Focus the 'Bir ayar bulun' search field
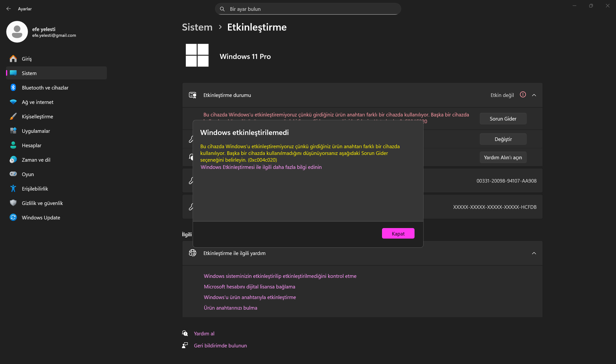This screenshot has height=364, width=616. tap(308, 9)
